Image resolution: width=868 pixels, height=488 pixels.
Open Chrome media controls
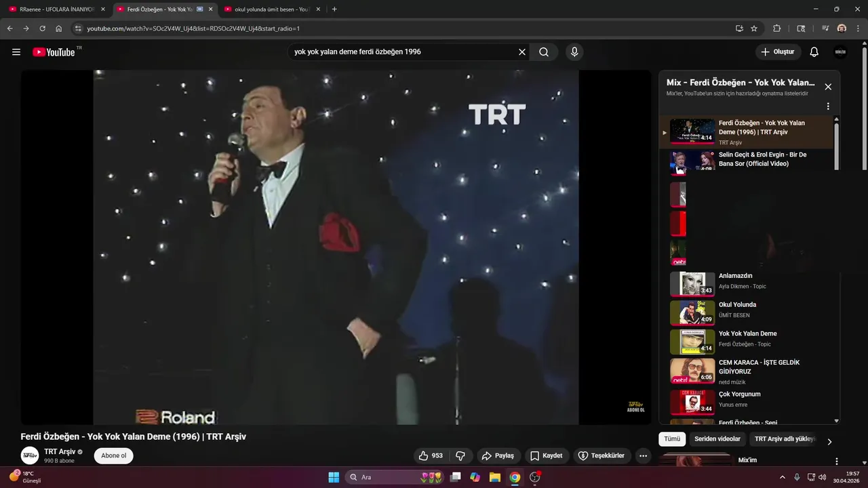click(x=825, y=28)
